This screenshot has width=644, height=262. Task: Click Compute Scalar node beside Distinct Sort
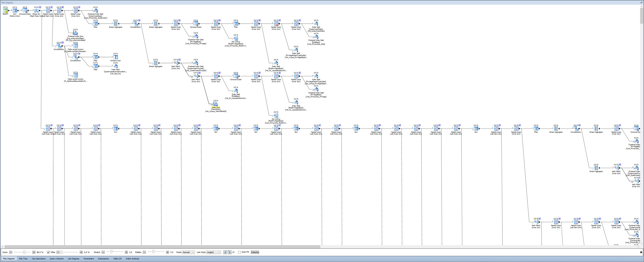(x=25, y=11)
